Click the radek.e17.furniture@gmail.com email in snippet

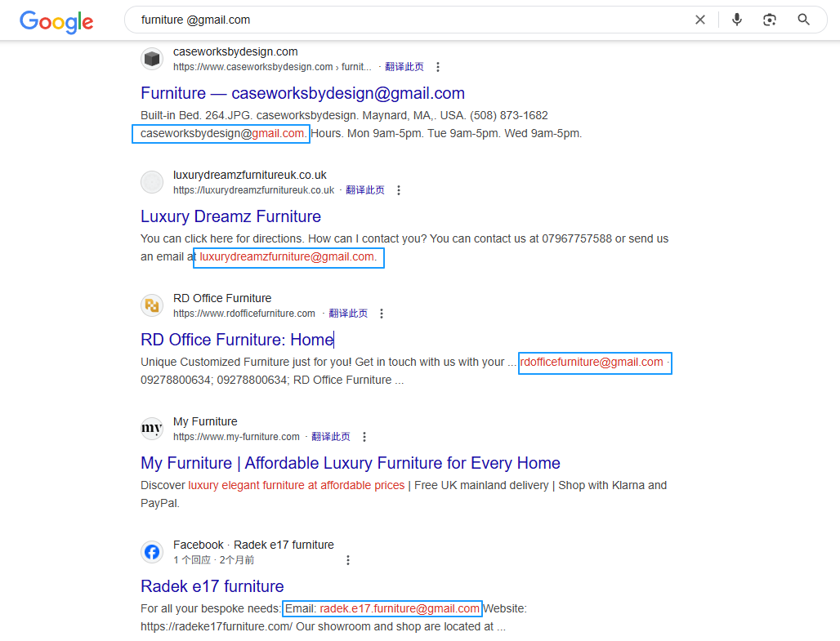(x=399, y=608)
